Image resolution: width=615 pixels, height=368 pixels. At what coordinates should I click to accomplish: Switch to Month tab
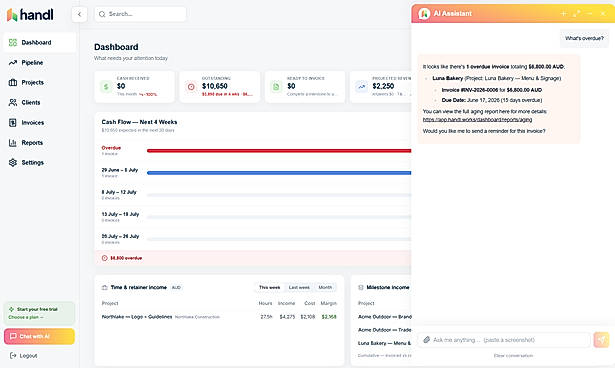[325, 287]
